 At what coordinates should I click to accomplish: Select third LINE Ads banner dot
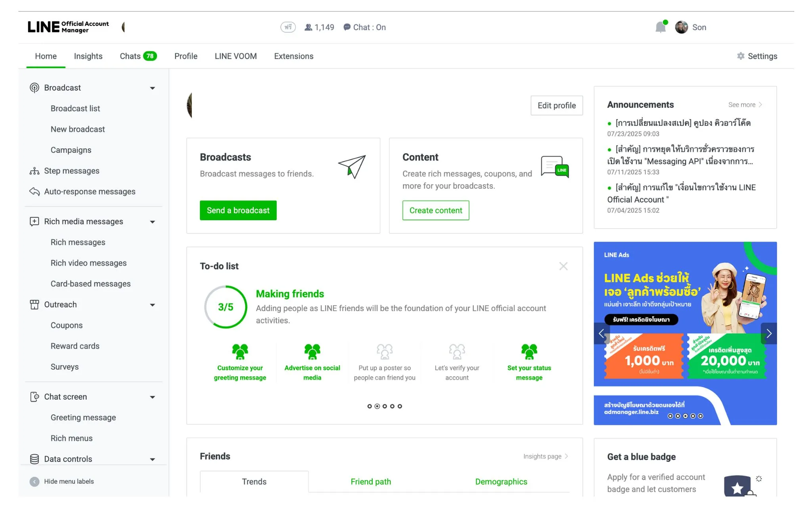[x=685, y=416]
